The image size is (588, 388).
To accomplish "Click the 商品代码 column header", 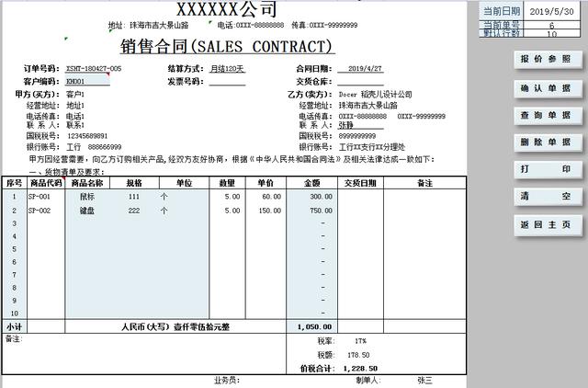I will coord(46,183).
